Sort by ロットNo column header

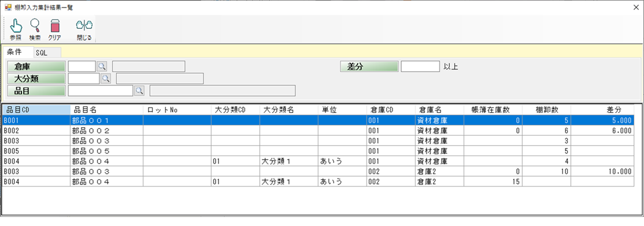tap(177, 110)
